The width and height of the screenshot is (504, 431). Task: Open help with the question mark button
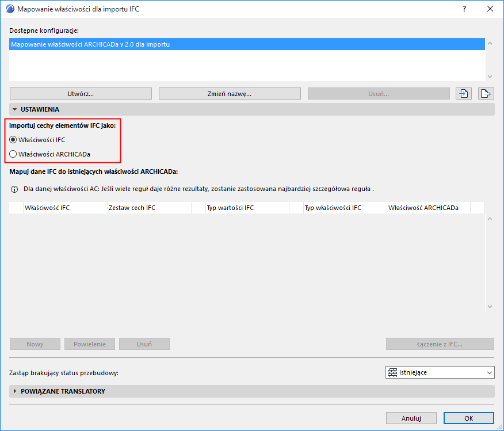coord(464,9)
